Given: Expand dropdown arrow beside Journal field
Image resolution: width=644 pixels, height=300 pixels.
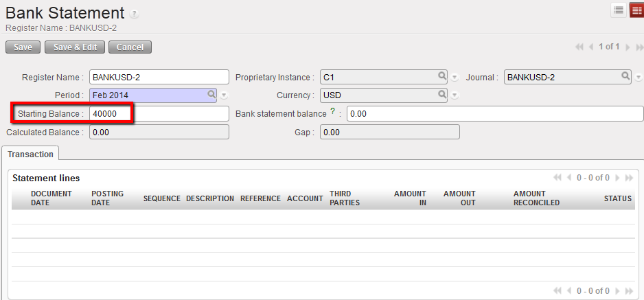Looking at the screenshot, I should point(639,77).
